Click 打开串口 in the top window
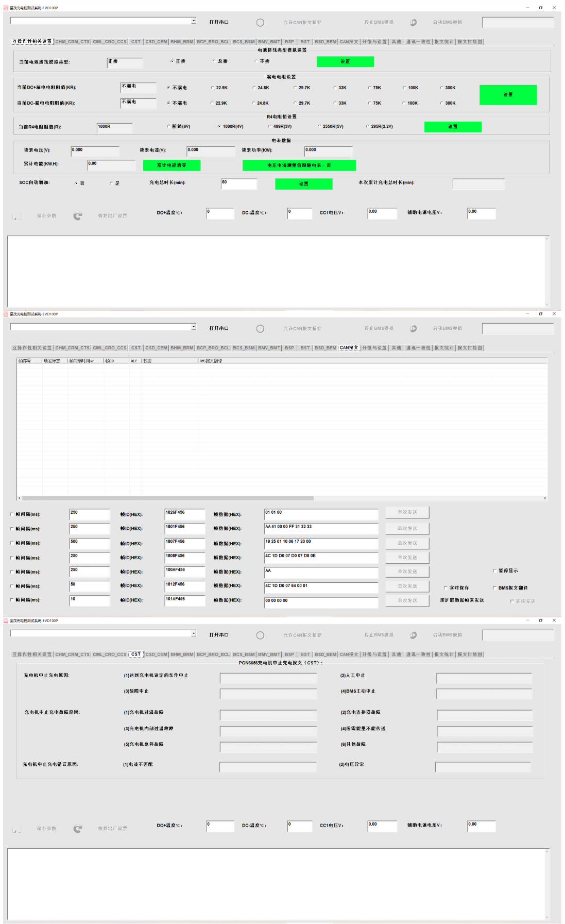Screen dimensions: 565x924 point(219,22)
